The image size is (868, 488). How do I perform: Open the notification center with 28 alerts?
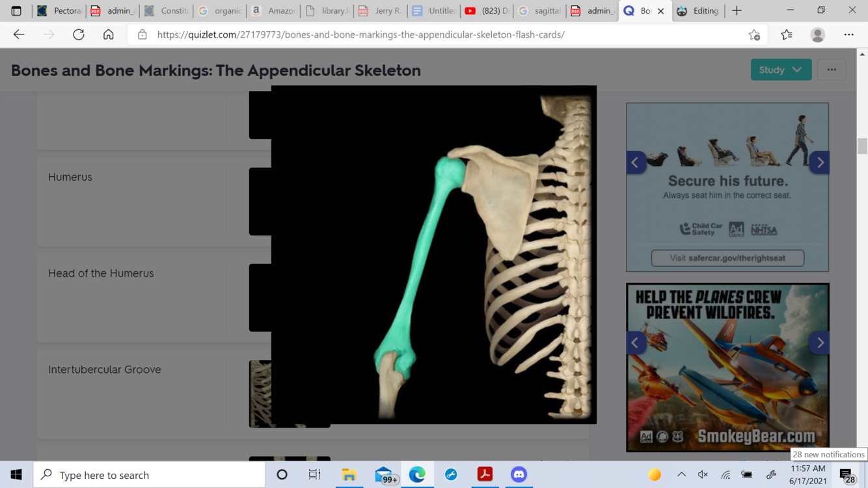click(x=847, y=476)
